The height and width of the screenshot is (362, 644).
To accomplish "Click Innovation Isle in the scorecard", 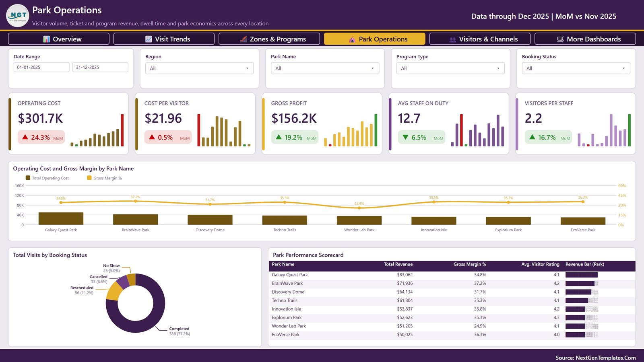I will click(x=286, y=309).
